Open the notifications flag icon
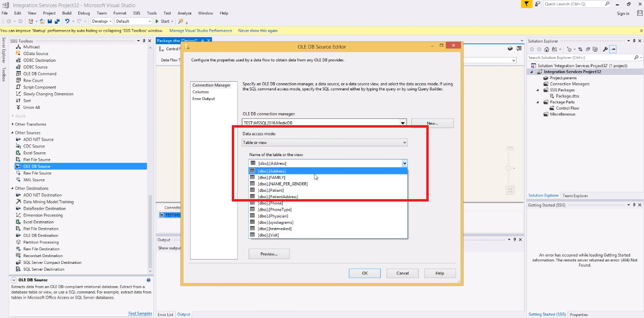 [x=527, y=4]
